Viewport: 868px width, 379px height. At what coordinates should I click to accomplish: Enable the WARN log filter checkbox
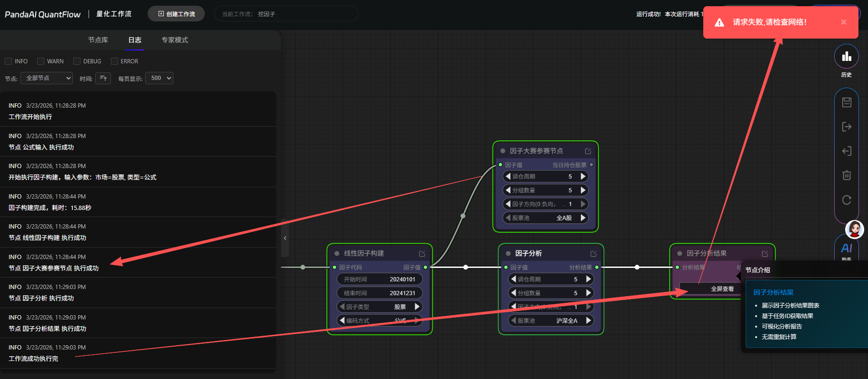tap(41, 61)
